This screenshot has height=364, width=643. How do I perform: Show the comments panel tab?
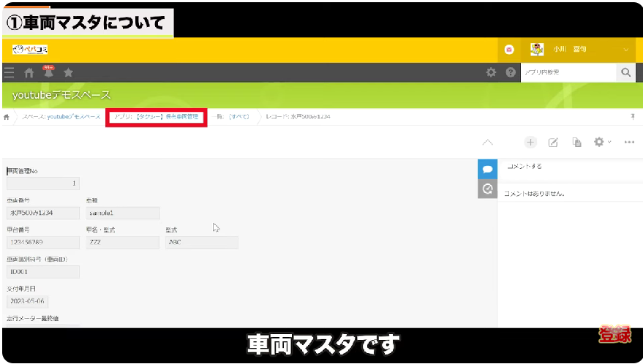[487, 169]
